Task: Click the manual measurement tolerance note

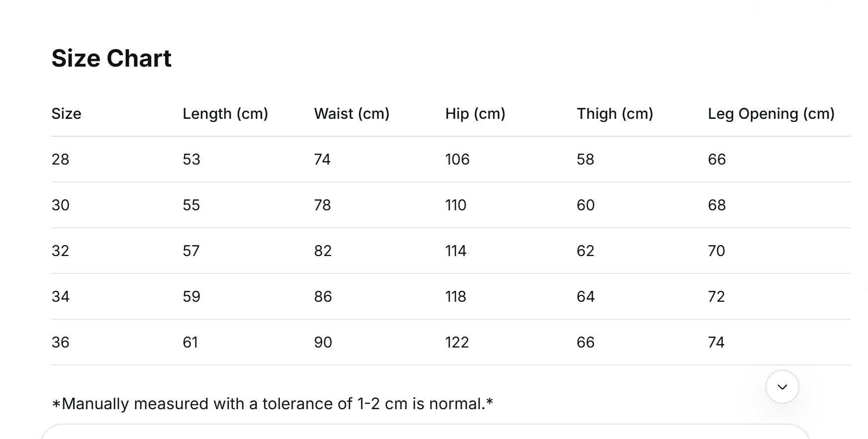Action: [x=272, y=403]
